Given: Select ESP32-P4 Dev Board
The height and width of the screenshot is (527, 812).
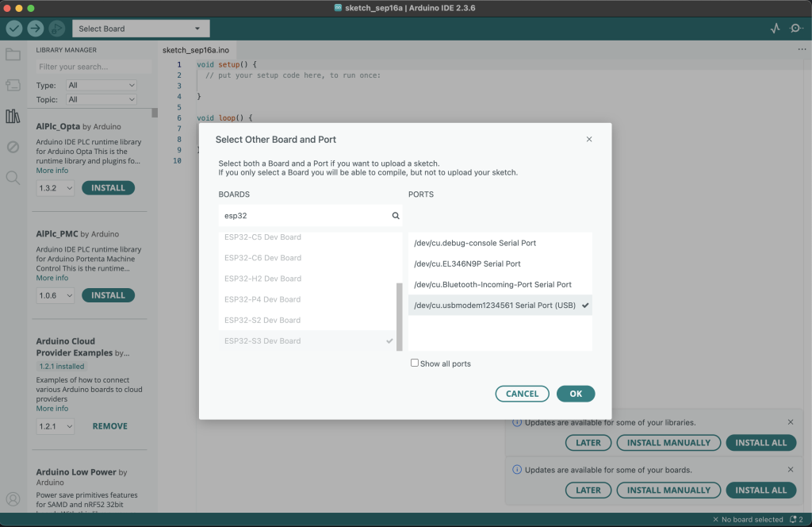Looking at the screenshot, I should 307,299.
